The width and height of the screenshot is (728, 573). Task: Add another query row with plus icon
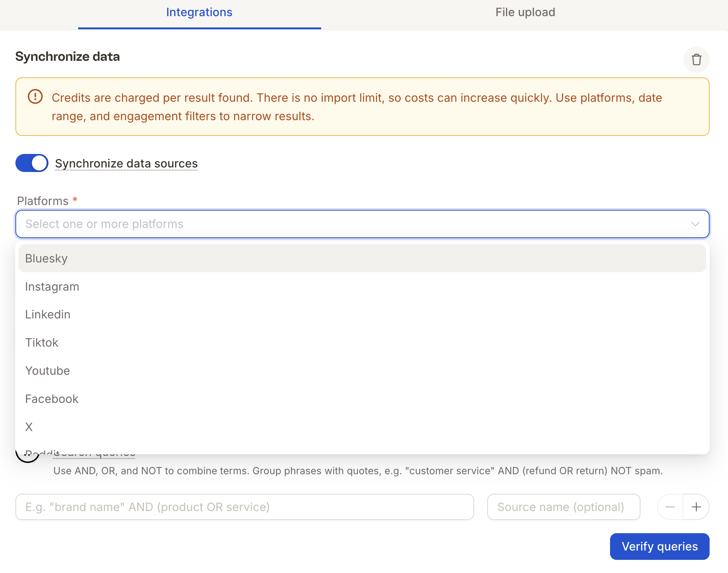(696, 507)
